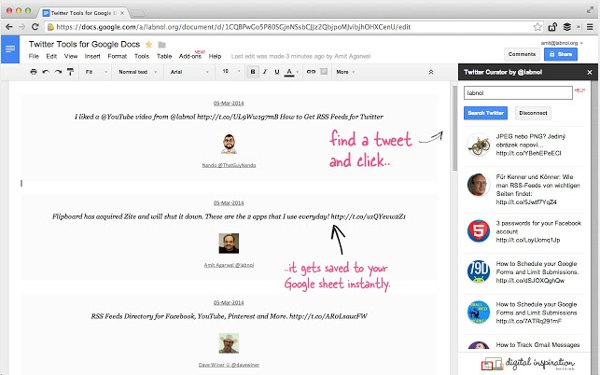This screenshot has width=600, height=375.
Task: Select the Paint format tool
Action: 70,72
